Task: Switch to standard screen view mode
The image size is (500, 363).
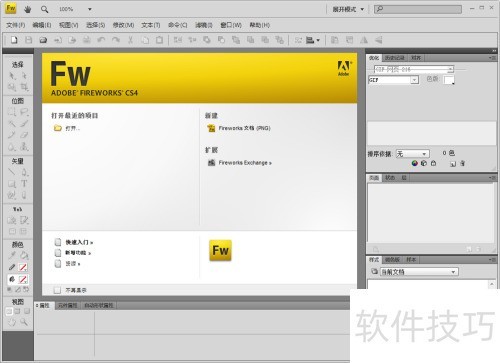Action: click(9, 311)
